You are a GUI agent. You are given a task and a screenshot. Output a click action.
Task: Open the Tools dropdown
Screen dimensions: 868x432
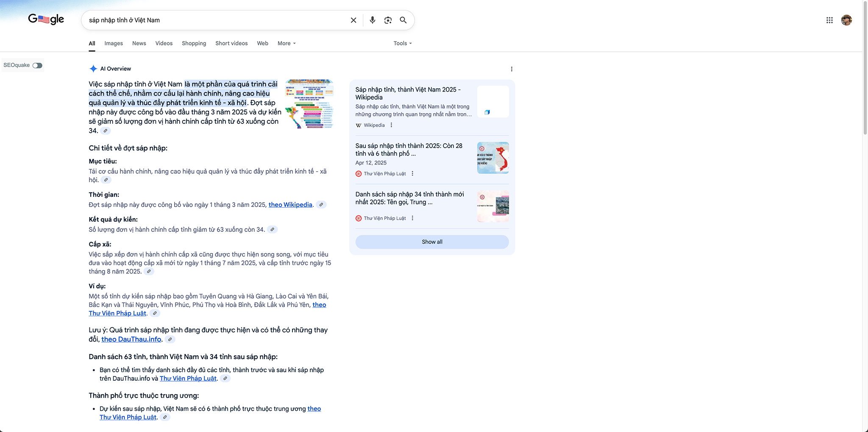click(403, 43)
